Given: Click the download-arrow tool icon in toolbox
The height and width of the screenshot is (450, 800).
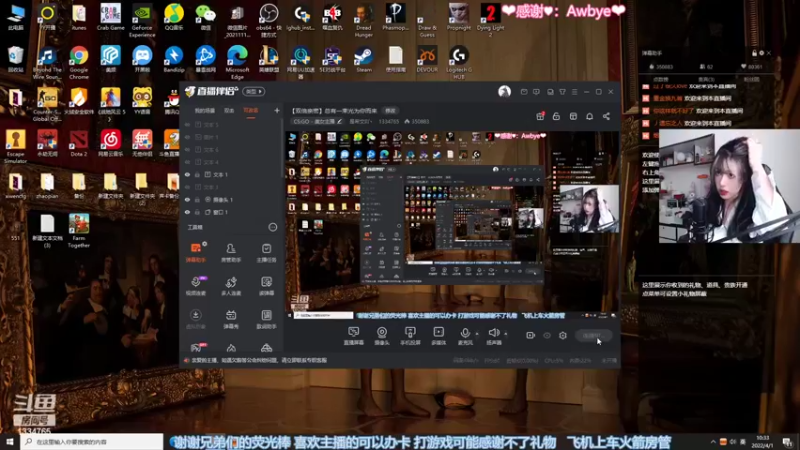Looking at the screenshot, I should click(195, 315).
